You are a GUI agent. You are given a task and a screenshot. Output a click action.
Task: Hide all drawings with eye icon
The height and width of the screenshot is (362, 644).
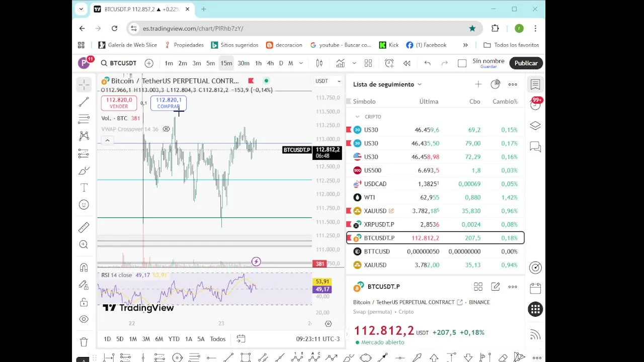[84, 319]
